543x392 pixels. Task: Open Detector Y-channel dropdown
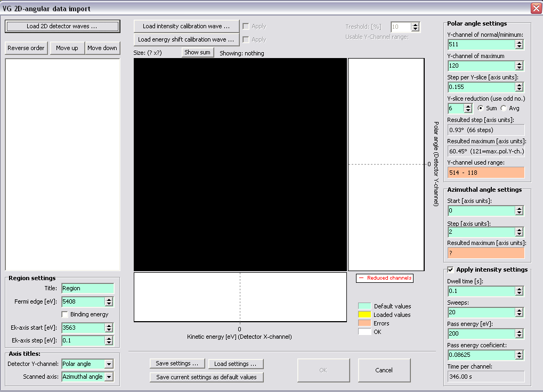(109, 364)
